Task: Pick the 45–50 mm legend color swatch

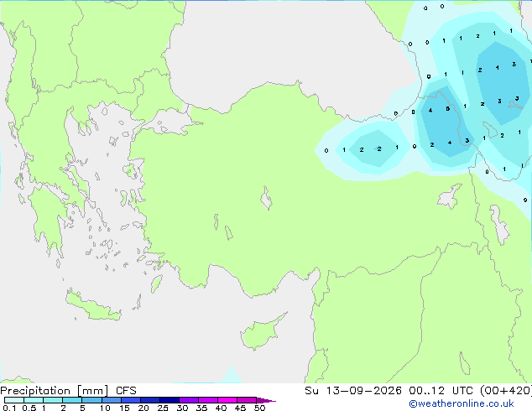Action: click(247, 400)
